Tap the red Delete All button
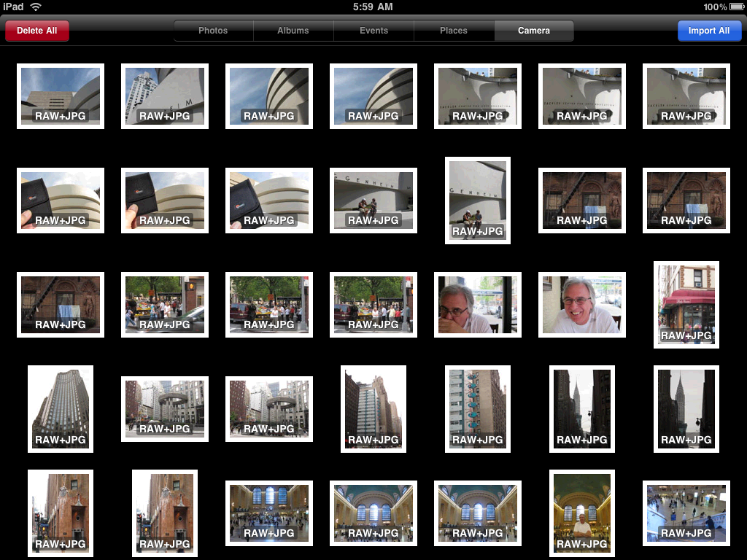The image size is (747, 560). pos(37,31)
